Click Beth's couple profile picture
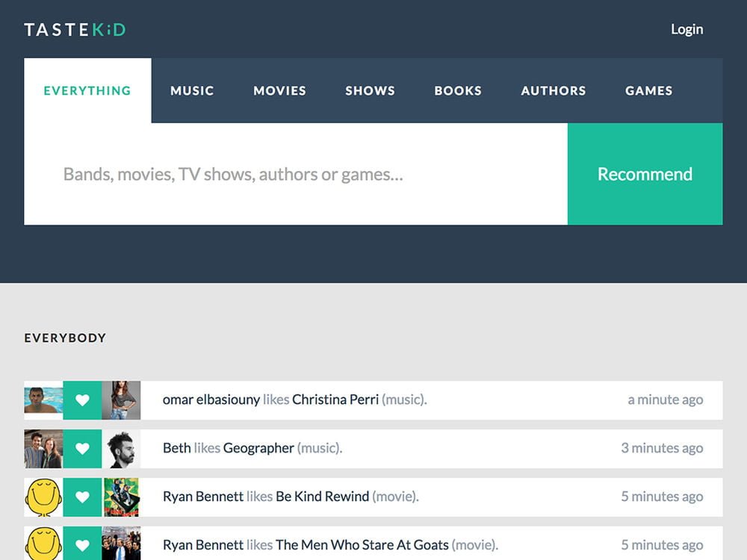Screen dimensions: 747x560 click(x=43, y=449)
